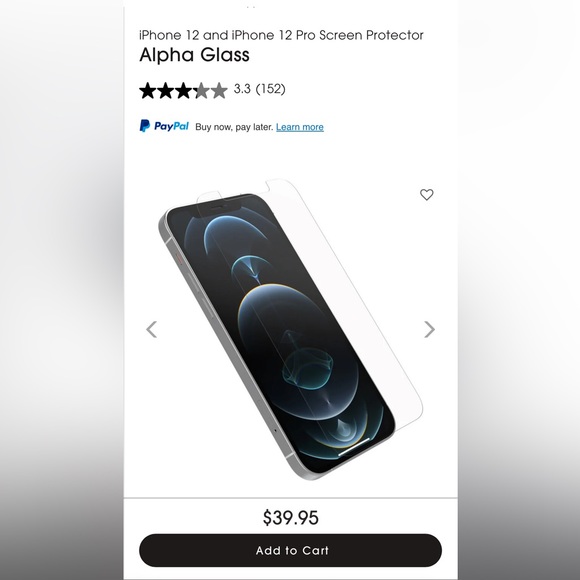Image resolution: width=580 pixels, height=580 pixels.
Task: Click the iPhone 12 Screen Protector subtitle
Action: click(x=281, y=35)
